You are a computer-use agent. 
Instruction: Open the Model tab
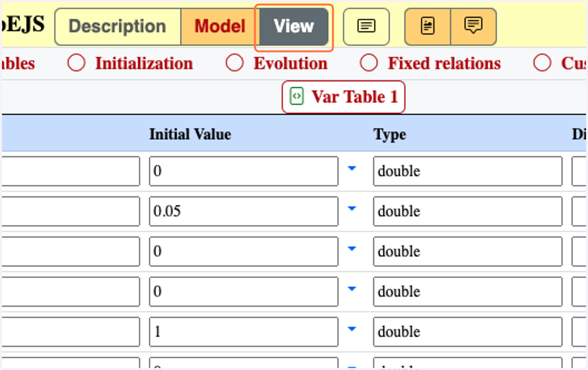click(220, 26)
